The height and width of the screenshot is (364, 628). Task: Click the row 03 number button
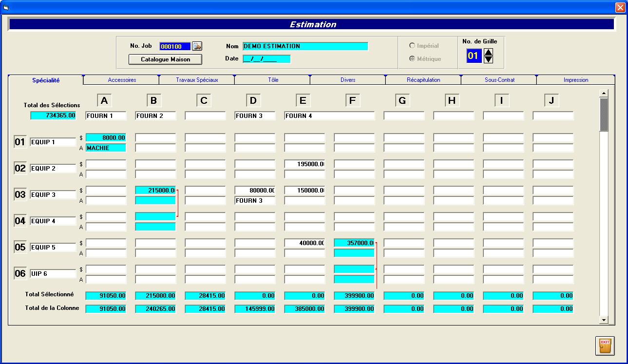(20, 195)
